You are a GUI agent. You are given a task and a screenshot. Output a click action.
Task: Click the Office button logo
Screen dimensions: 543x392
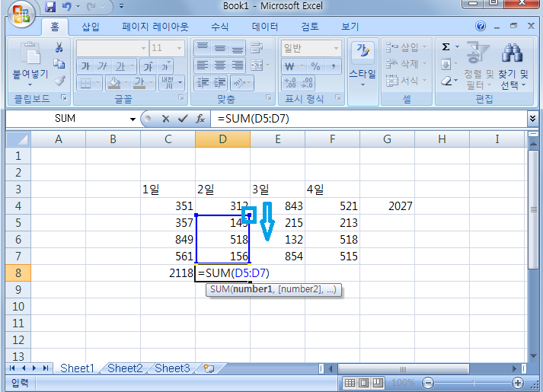[20, 13]
